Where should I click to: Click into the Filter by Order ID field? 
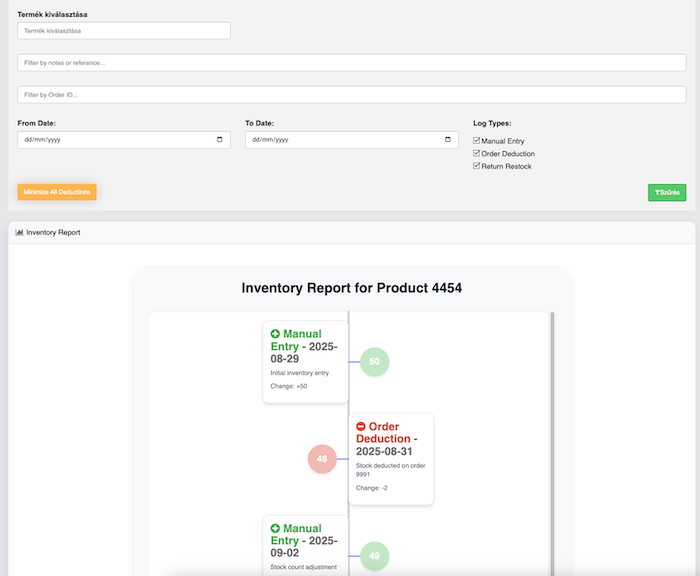coord(351,95)
